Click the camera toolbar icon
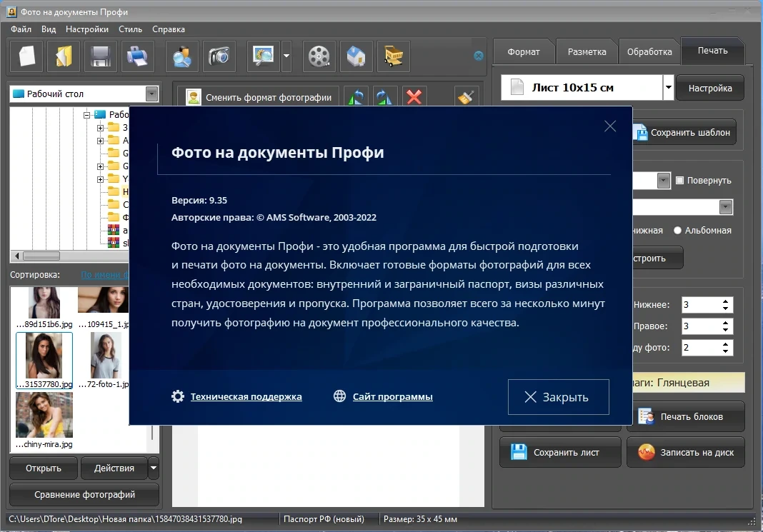The image size is (763, 532). click(x=219, y=56)
